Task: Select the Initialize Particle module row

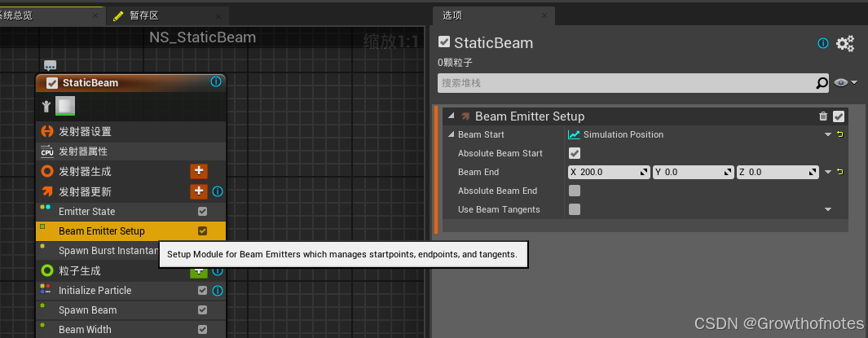Action: coord(130,291)
